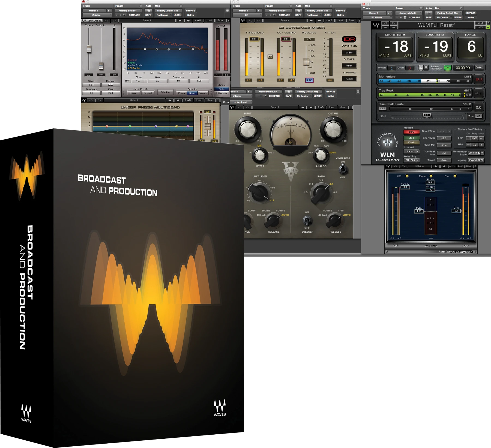
Task: Click the automation icon under Auto in L2 header
Action: click(x=298, y=11)
